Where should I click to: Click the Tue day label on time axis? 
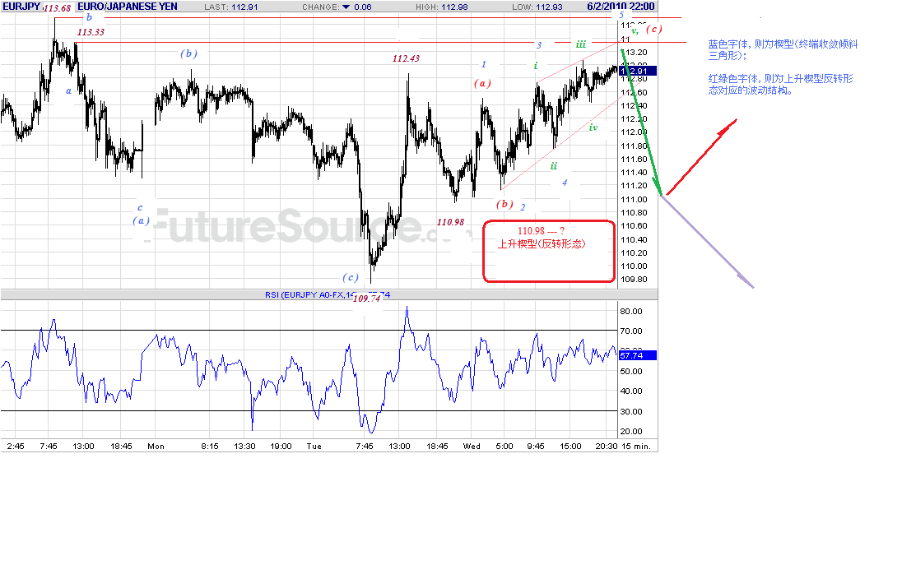click(x=314, y=446)
